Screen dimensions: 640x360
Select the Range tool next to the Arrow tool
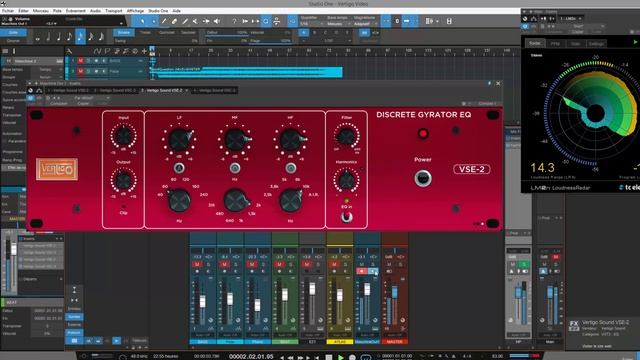tap(153, 21)
